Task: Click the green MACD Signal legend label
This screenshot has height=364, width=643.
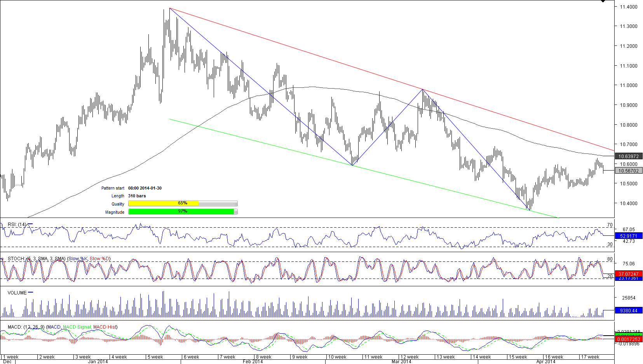Action: (x=77, y=327)
